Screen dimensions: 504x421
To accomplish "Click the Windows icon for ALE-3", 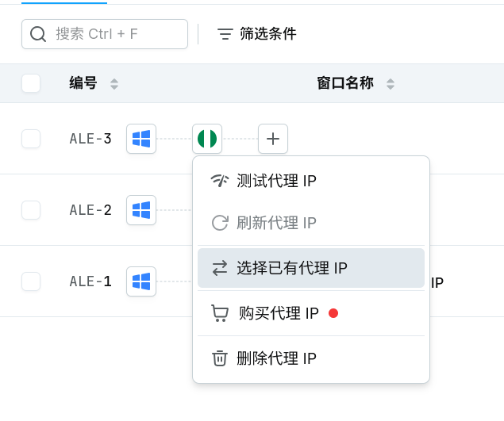I will (141, 139).
